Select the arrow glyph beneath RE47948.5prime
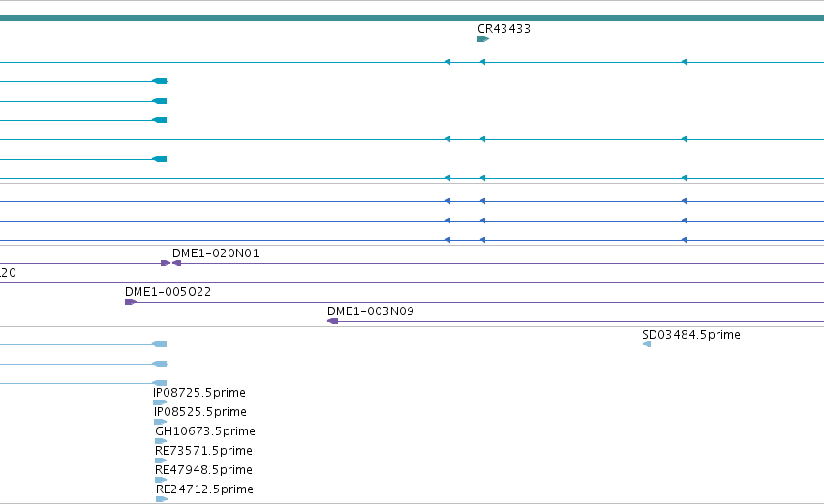 click(x=161, y=480)
